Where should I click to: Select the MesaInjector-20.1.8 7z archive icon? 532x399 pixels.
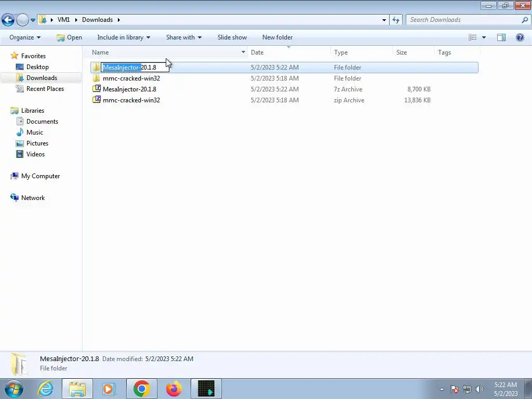[x=96, y=89]
